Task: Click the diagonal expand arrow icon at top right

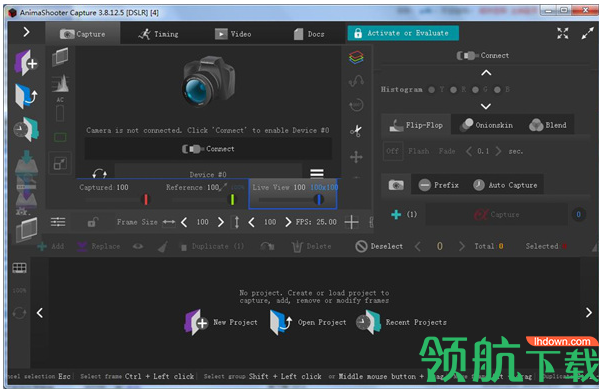Action: [x=587, y=34]
